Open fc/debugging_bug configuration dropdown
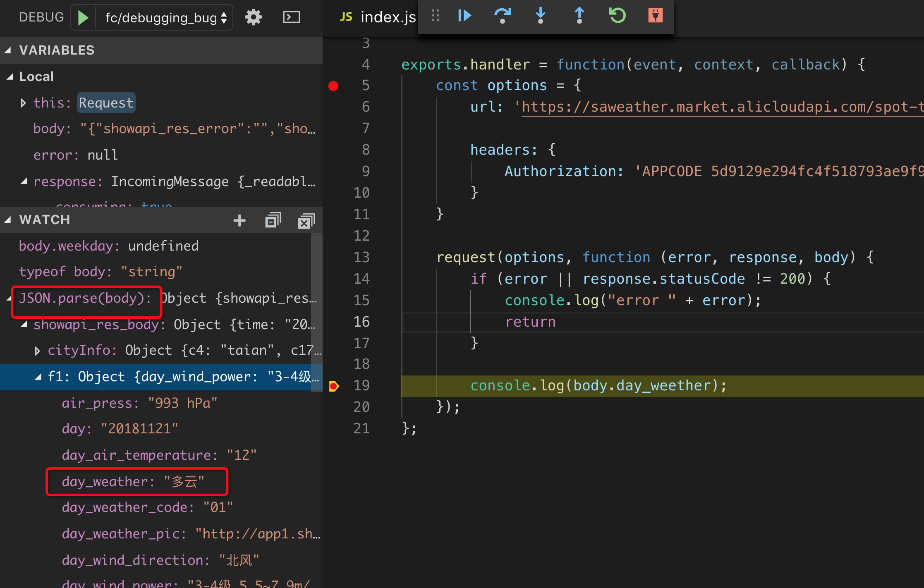Image resolution: width=924 pixels, height=588 pixels. 165,17
